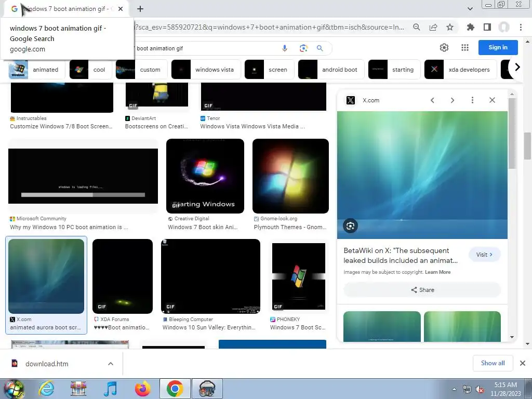Open the download.htm downloaded file
Viewport: 532px width, 399px height.
[47, 364]
